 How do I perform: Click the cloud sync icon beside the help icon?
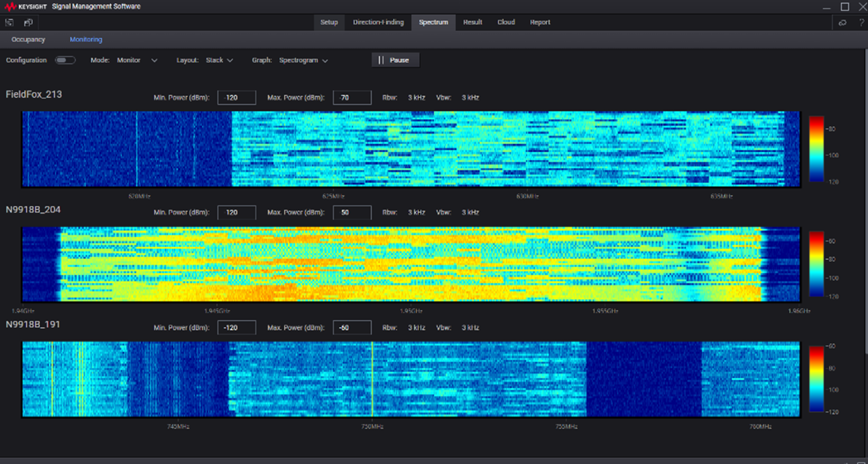(842, 23)
